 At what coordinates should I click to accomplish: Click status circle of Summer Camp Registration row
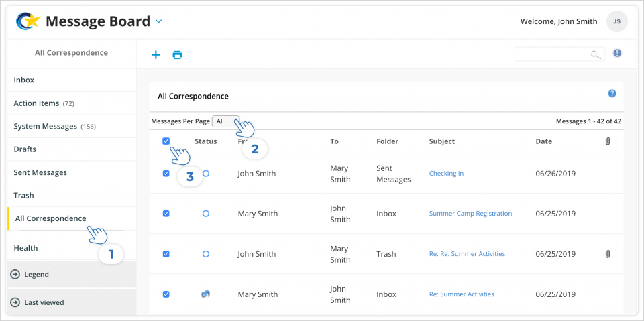[x=206, y=214]
